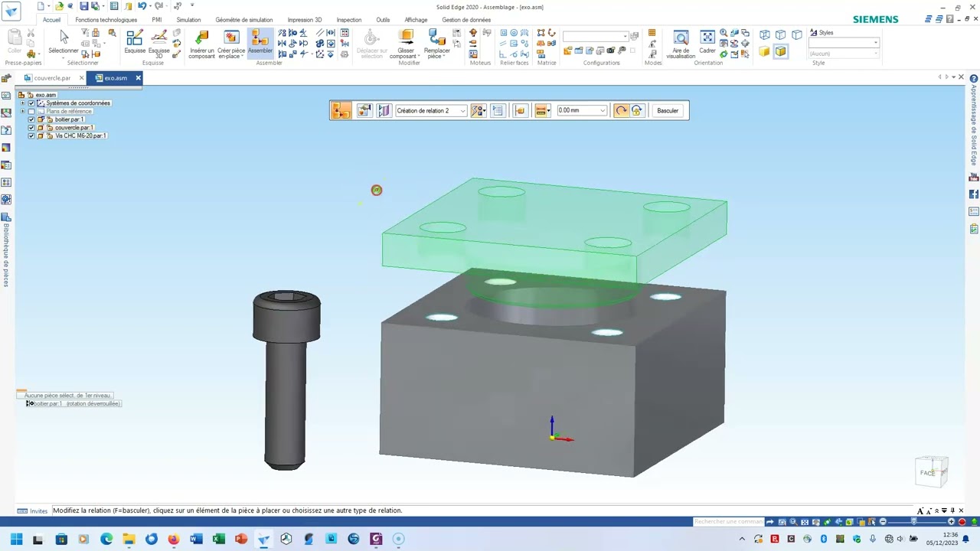Check the Plans de référence checkbox
Viewport: 980px width, 551px height.
tap(31, 112)
